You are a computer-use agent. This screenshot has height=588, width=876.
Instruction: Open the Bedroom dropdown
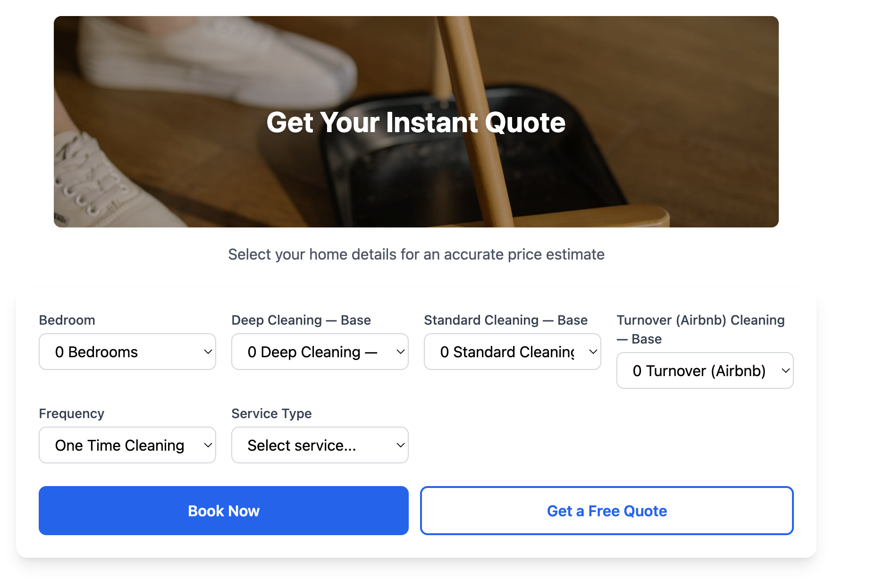point(126,351)
